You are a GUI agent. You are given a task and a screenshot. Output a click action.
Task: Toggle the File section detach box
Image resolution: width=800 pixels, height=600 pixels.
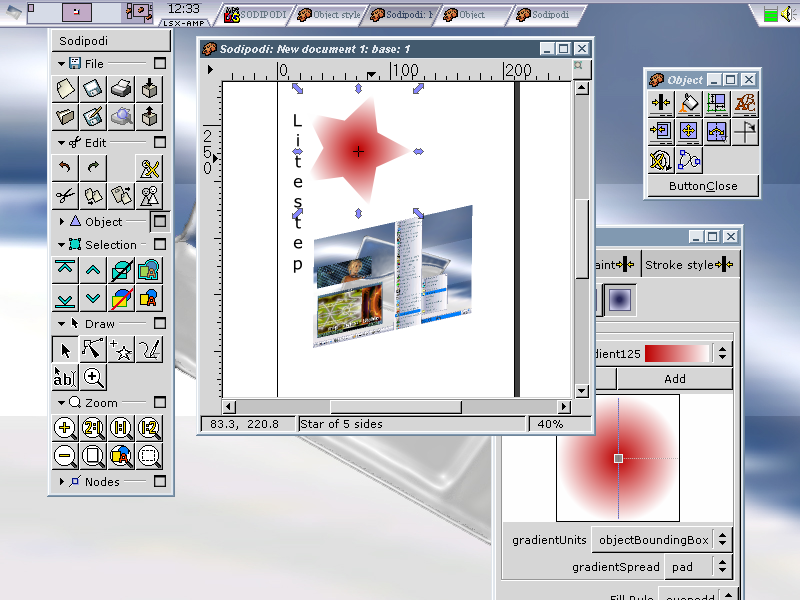coord(160,63)
